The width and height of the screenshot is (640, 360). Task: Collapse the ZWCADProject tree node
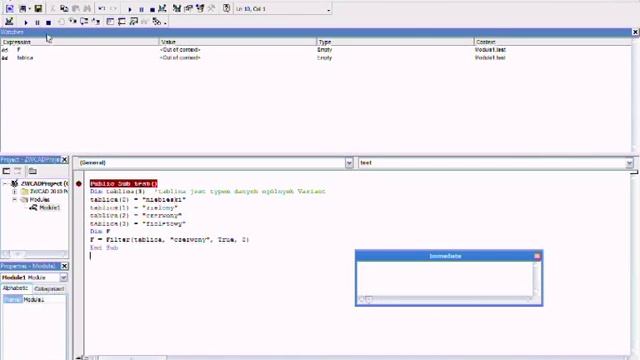coord(5,184)
